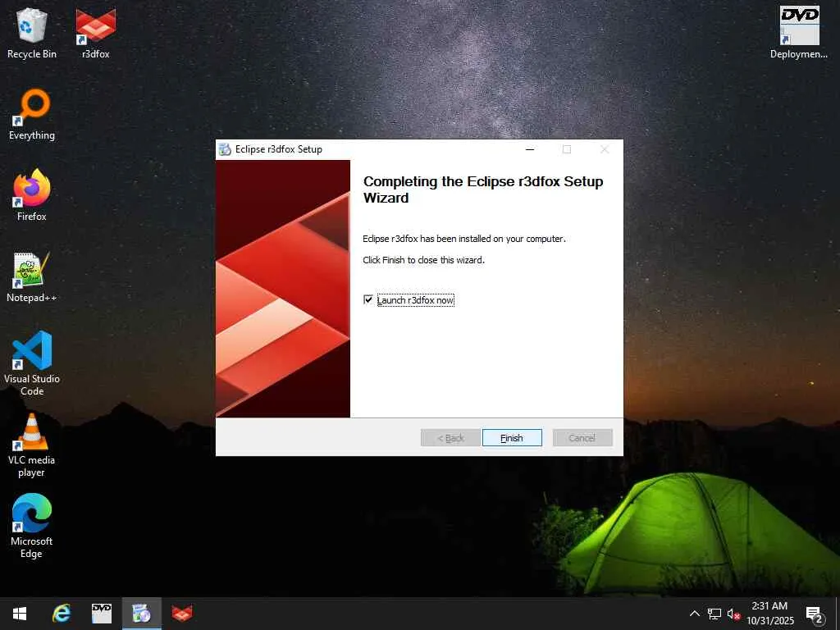Select the Visual Studio Code shortcut
840x630 pixels.
[x=32, y=363]
